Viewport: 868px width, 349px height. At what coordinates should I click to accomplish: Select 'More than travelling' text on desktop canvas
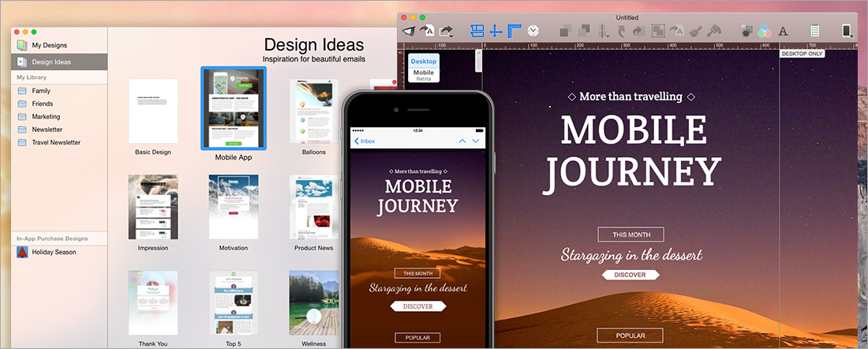631,96
